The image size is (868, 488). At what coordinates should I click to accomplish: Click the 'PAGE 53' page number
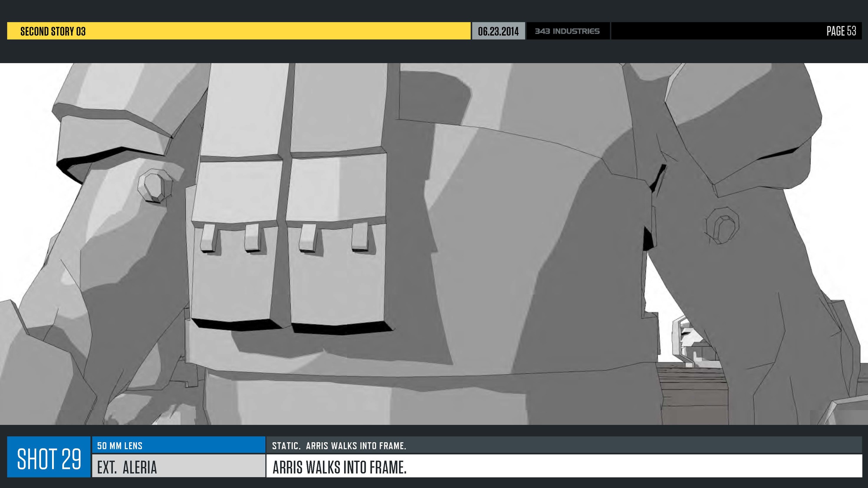tap(841, 31)
